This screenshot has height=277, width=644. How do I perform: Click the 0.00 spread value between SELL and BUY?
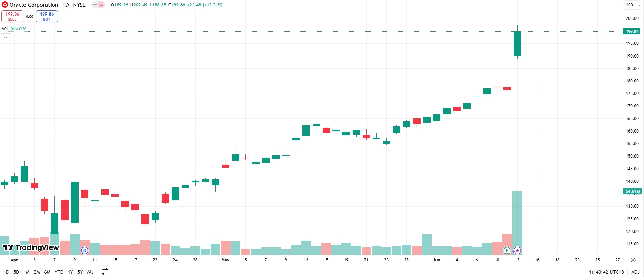29,16
